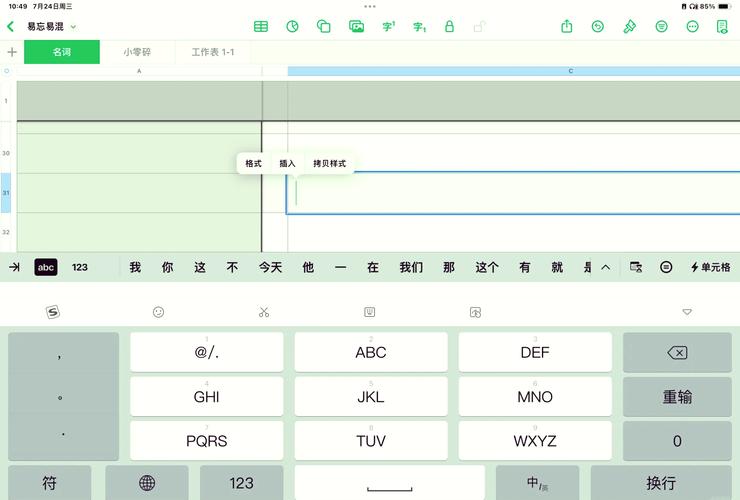Image resolution: width=740 pixels, height=500 pixels.
Task: Open the insert media image icon
Action: [355, 27]
